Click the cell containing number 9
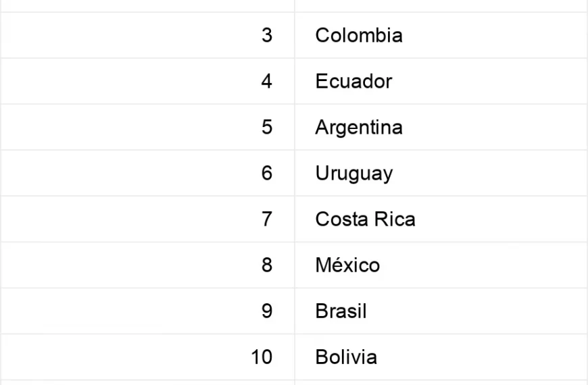This screenshot has height=385, width=588. (x=148, y=311)
